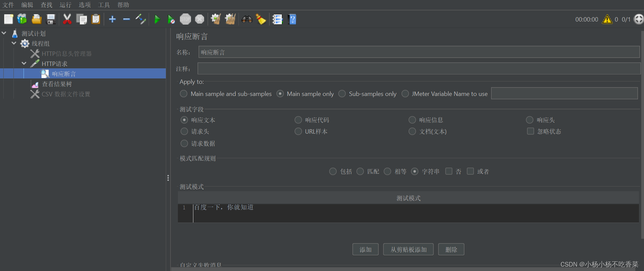The image size is (644, 271).
Task: Open the Templates icon in toolbar
Action: (22, 19)
